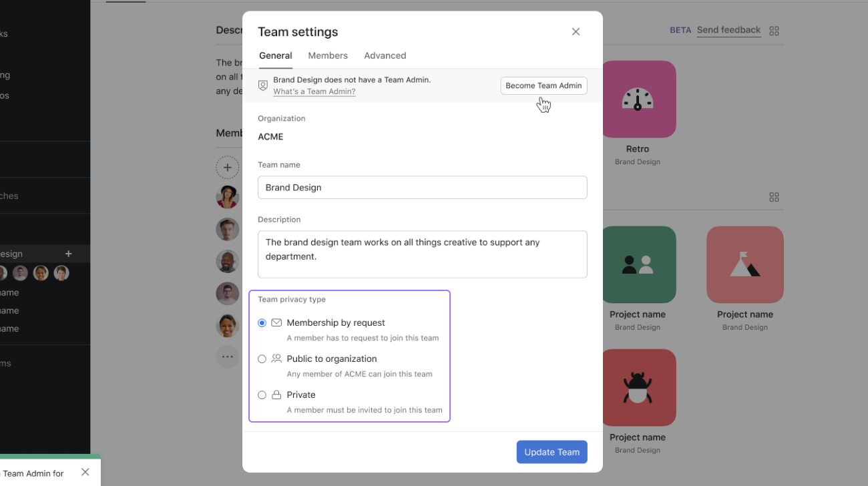Image resolution: width=868 pixels, height=486 pixels.
Task: Select the Private privacy option
Action: (262, 395)
